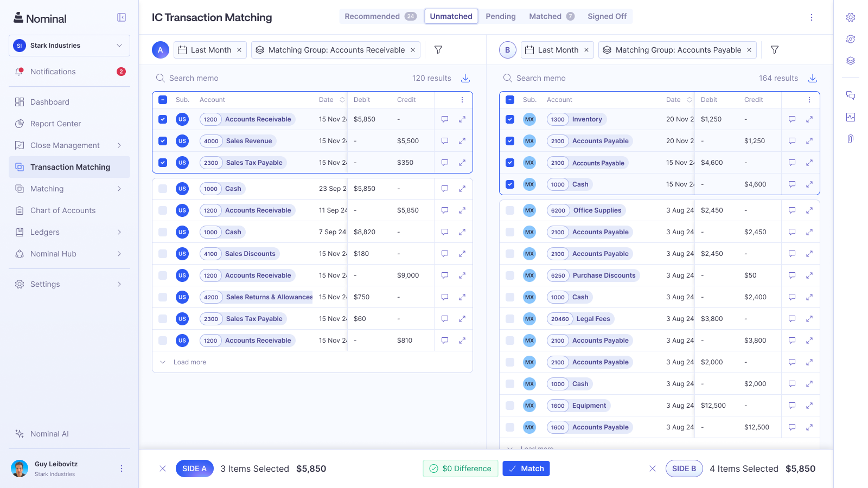
Task: Open the activity chart icon in right rail
Action: click(851, 117)
